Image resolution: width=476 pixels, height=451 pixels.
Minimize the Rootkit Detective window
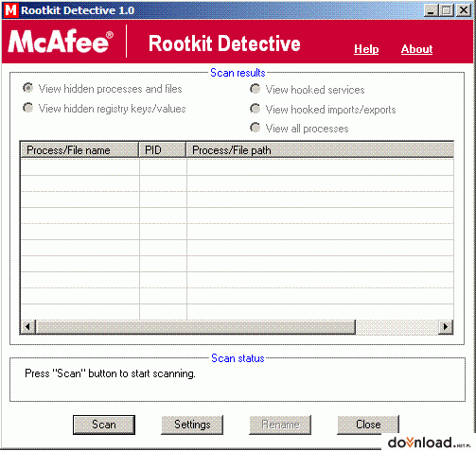point(431,10)
